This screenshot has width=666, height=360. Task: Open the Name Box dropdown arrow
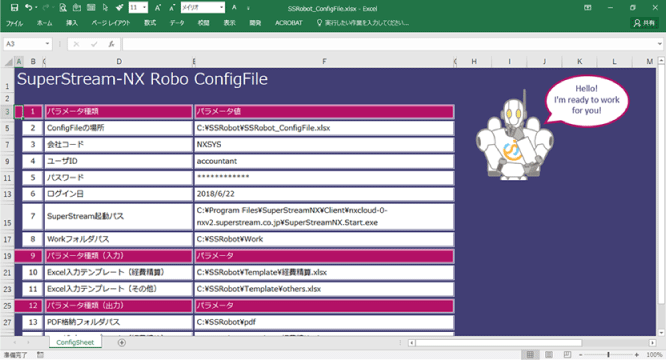47,44
